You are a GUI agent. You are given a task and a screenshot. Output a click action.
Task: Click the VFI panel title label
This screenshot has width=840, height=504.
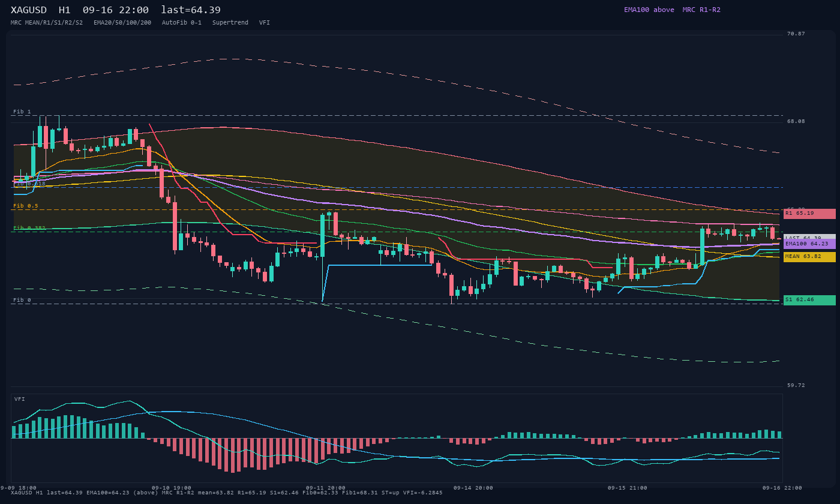click(20, 399)
